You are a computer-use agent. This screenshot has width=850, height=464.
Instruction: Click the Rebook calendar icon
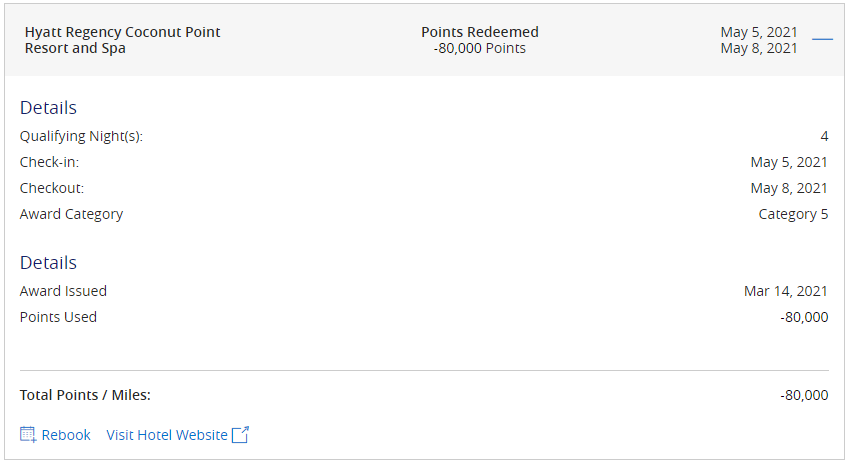coord(28,435)
